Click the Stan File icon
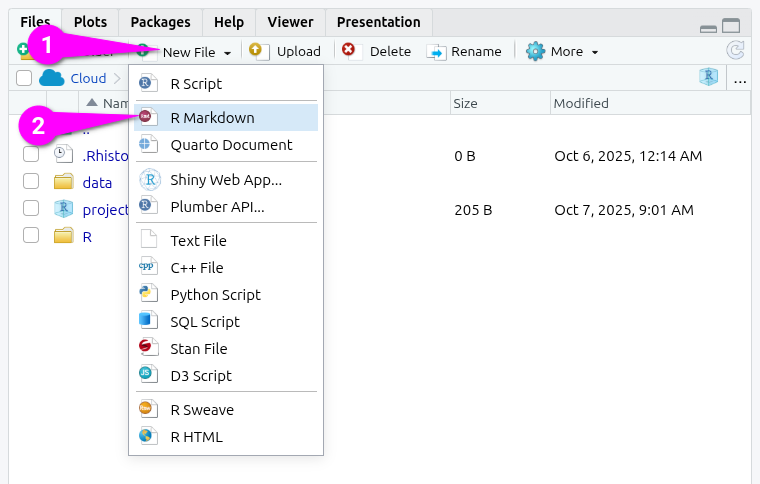Viewport: 760px width, 484px height. (x=148, y=347)
